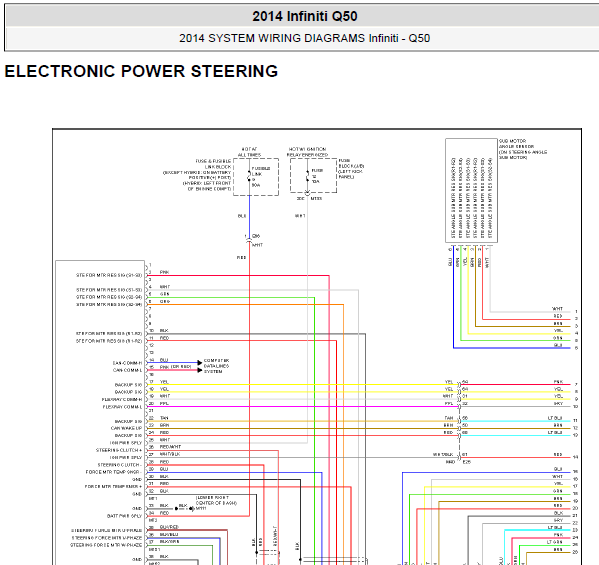The width and height of the screenshot is (599, 565).
Task: Select 'COMPUTER DATA LINES SYSTEM' reference text
Action: (x=216, y=366)
